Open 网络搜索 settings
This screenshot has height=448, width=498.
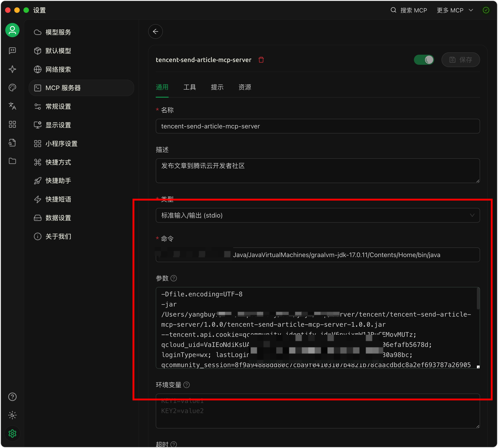tap(82, 69)
